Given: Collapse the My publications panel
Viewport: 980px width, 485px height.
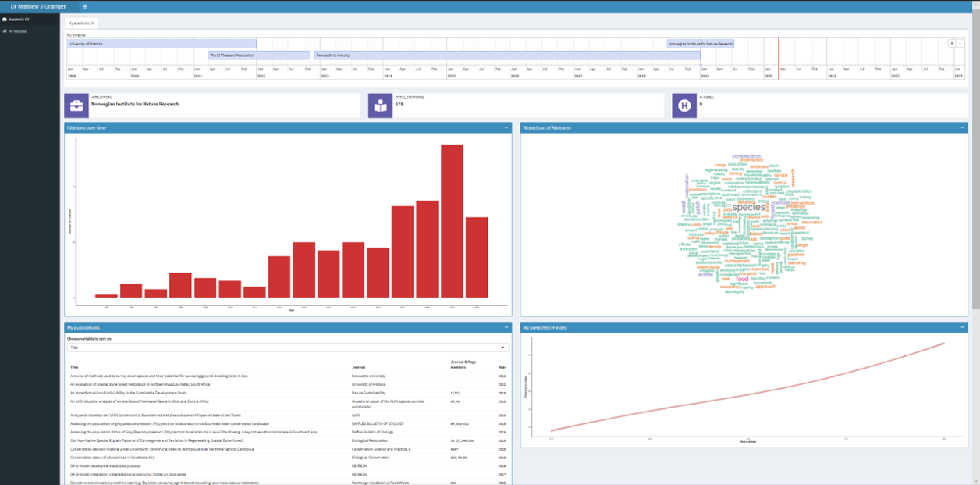Looking at the screenshot, I should pos(507,327).
